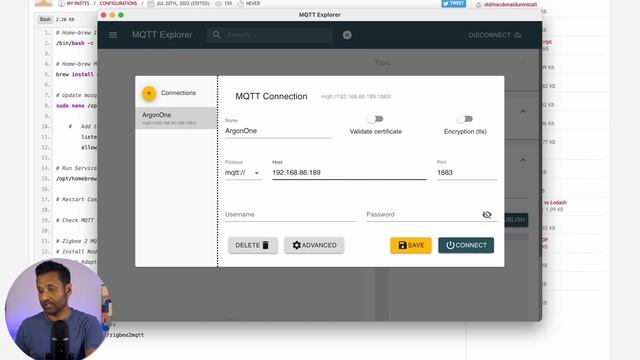Open My Pastes link in Pastebin page

[x=78, y=3]
